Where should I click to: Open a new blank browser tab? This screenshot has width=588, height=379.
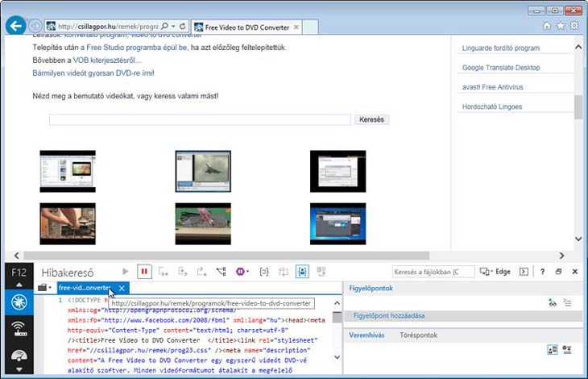(310, 27)
